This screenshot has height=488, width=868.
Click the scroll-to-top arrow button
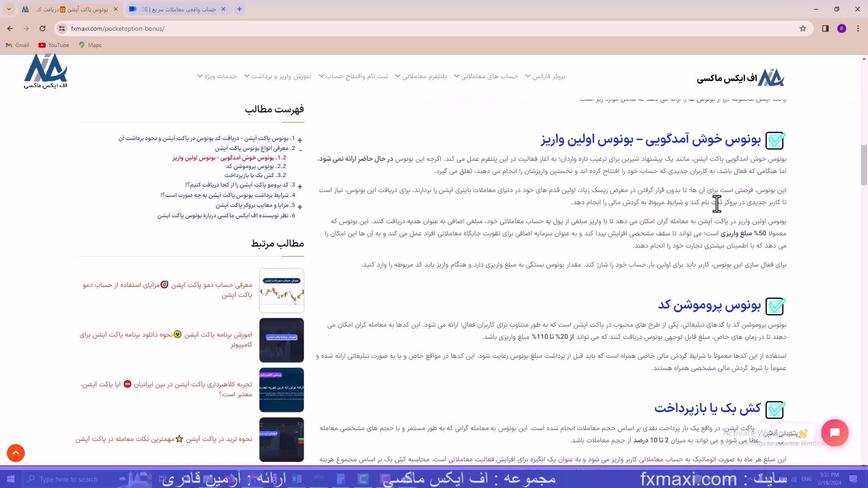tap(15, 453)
